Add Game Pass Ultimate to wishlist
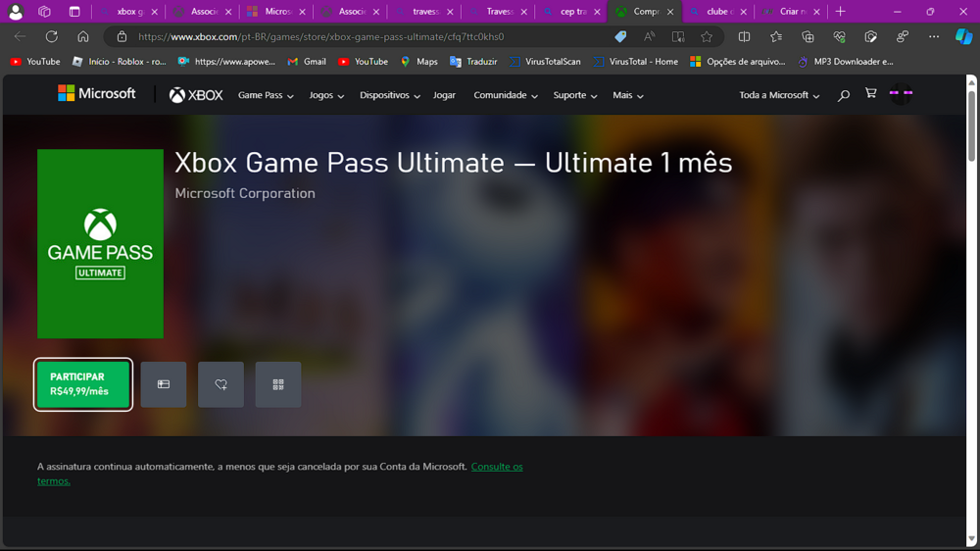Image resolution: width=980 pixels, height=551 pixels. coord(220,384)
